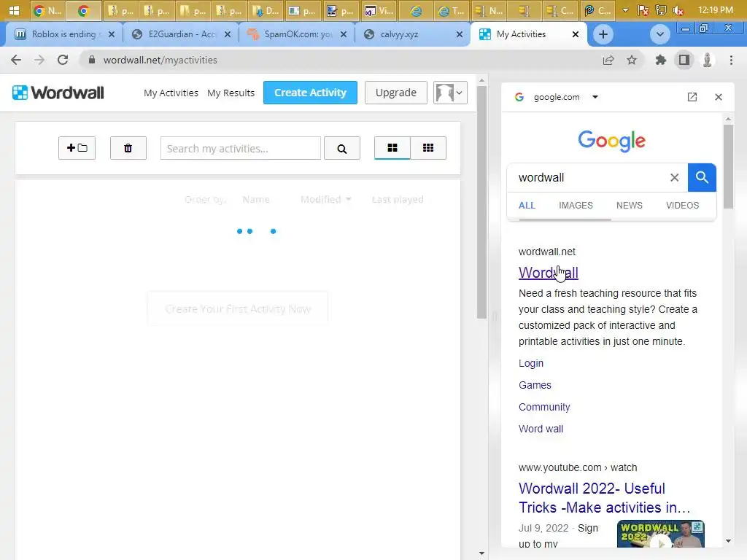This screenshot has height=560, width=747.
Task: Click the Create Activity button
Action: (310, 93)
